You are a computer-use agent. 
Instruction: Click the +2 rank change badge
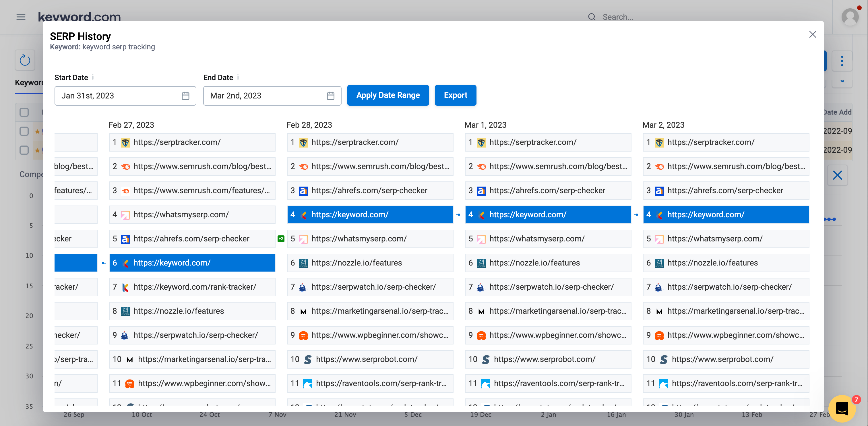[281, 239]
